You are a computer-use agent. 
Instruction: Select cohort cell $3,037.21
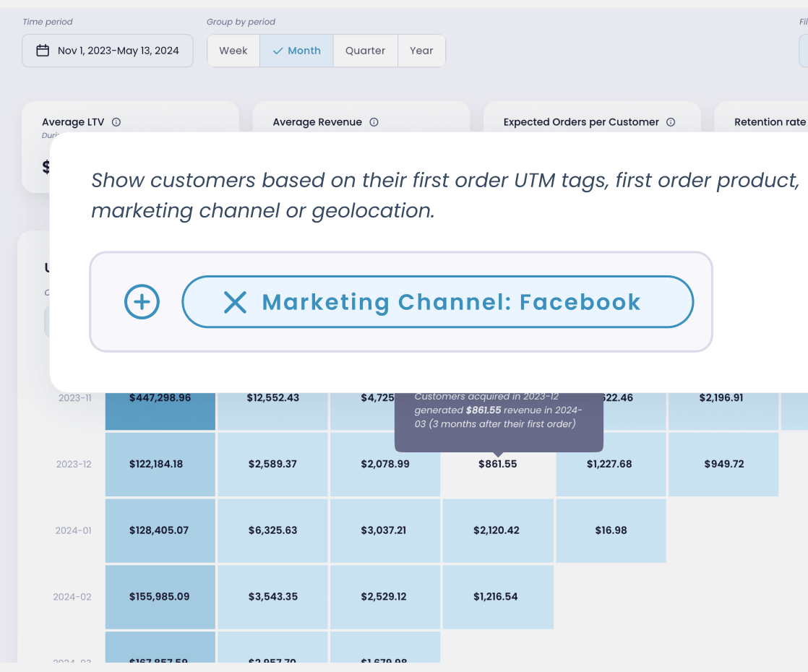click(x=385, y=530)
